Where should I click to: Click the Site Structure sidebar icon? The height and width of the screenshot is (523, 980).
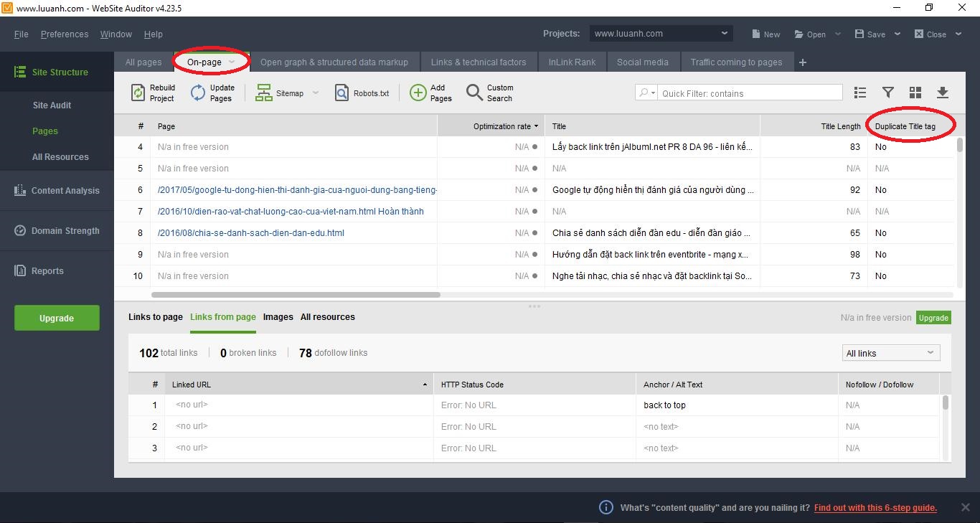pos(20,72)
